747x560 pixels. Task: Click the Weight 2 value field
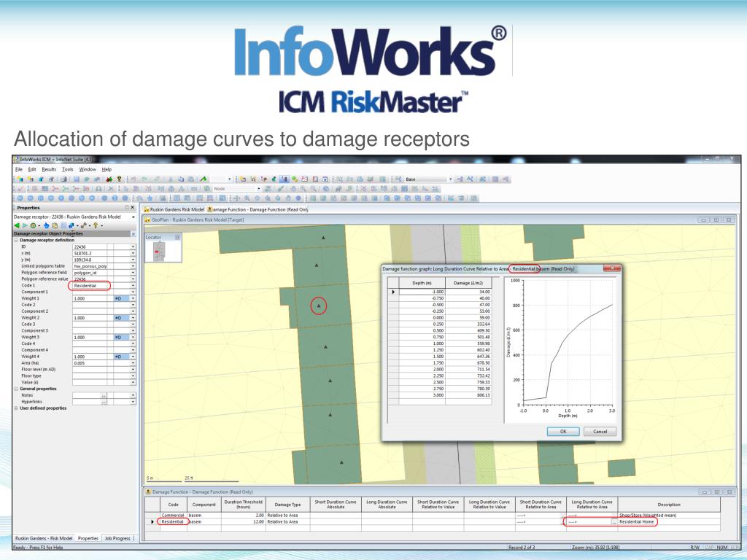click(x=90, y=318)
